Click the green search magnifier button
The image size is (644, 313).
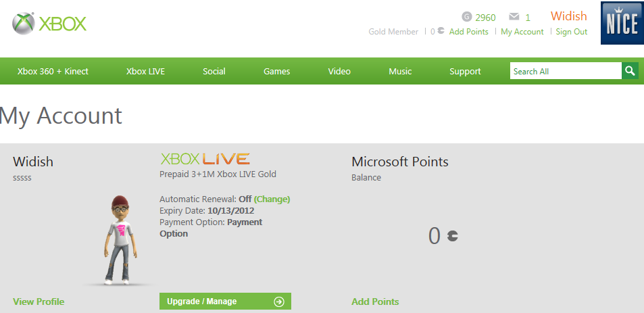630,71
